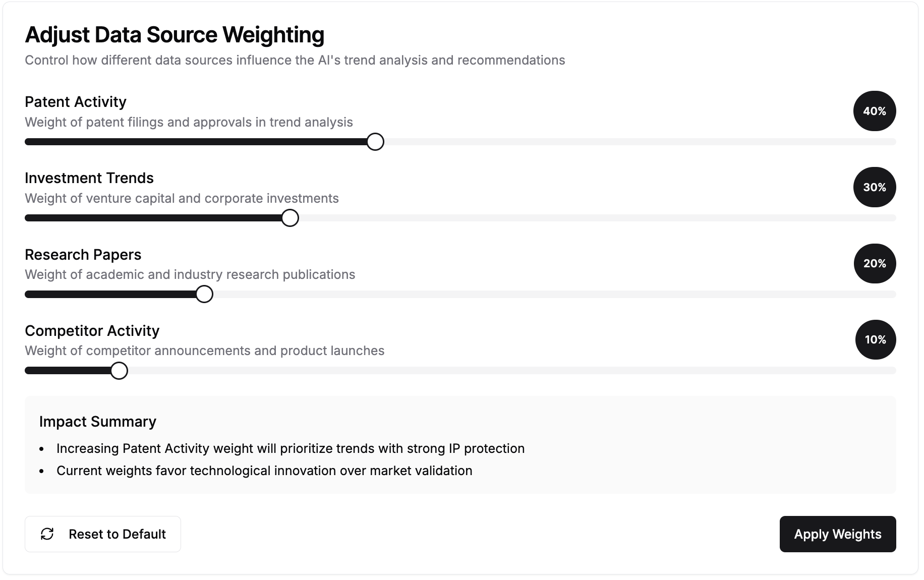Click the Competitor Activity label
The width and height of the screenshot is (924, 580).
click(92, 331)
